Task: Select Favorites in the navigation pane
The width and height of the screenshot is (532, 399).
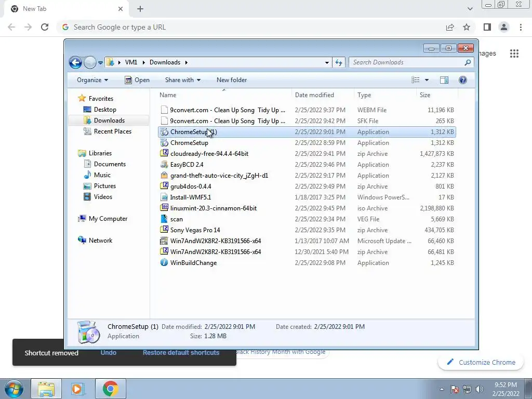Action: click(x=101, y=99)
